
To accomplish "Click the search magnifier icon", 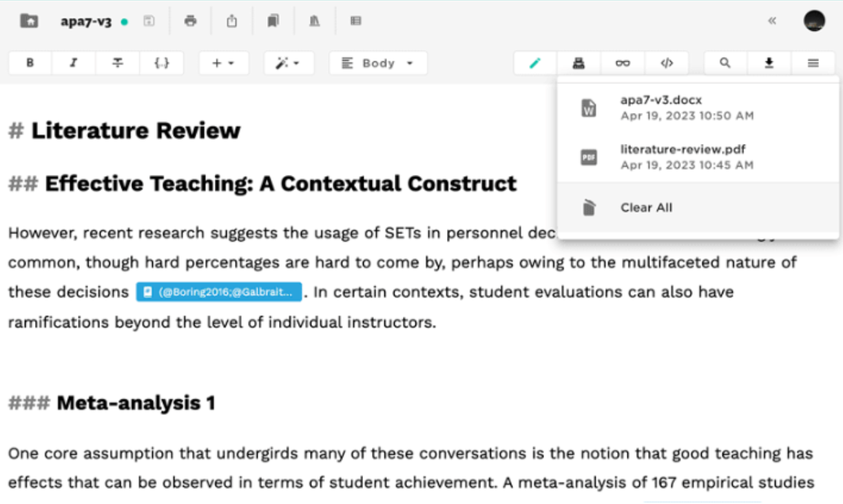I will point(725,63).
